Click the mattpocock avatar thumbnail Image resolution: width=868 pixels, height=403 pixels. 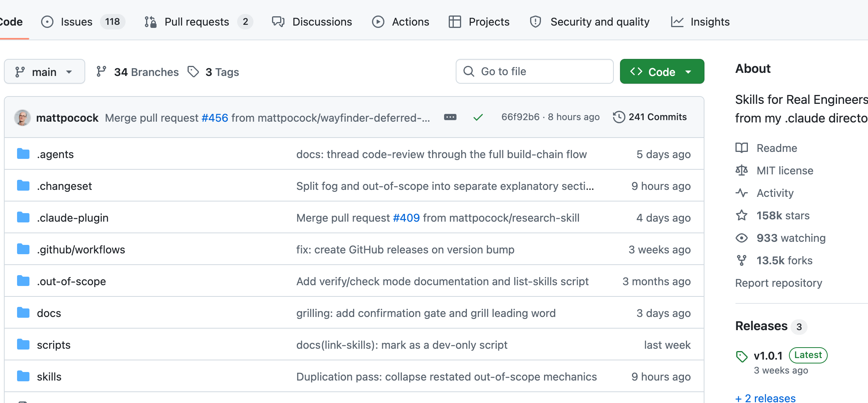(x=22, y=117)
